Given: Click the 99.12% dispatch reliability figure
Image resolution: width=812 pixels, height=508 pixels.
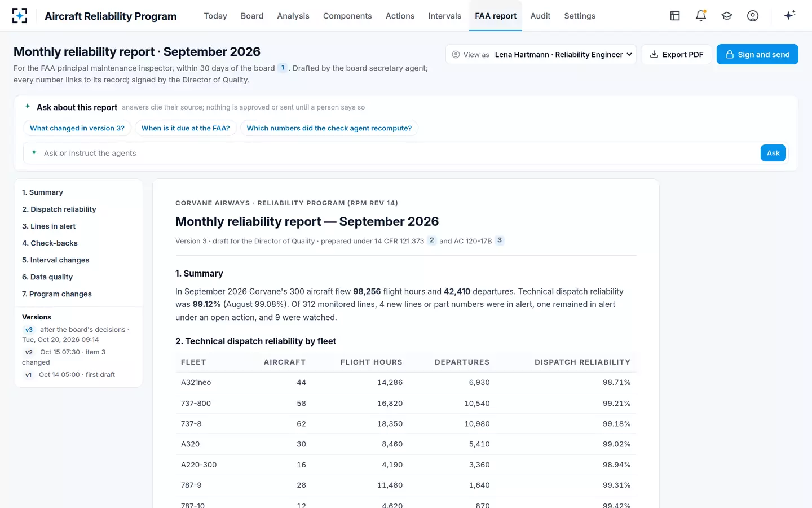Looking at the screenshot, I should click(x=206, y=304).
